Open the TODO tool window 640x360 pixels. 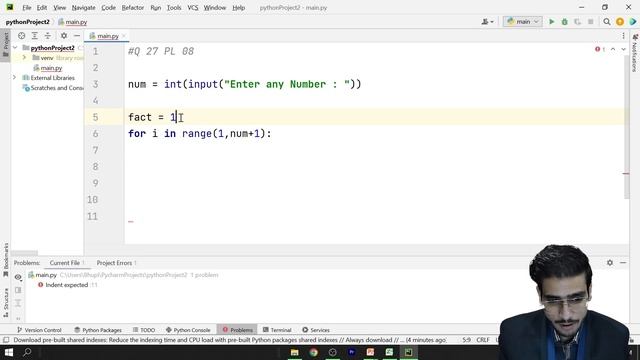coord(144,330)
